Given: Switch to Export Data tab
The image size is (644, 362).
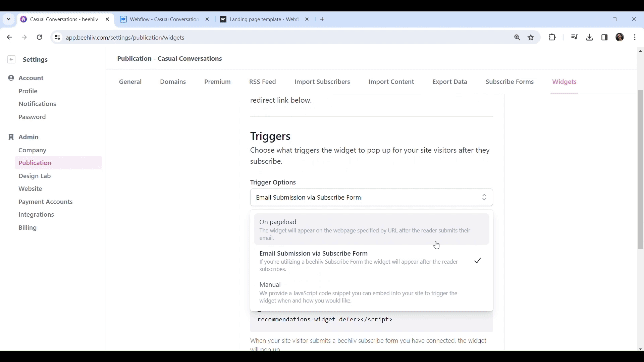Looking at the screenshot, I should pyautogui.click(x=450, y=82).
